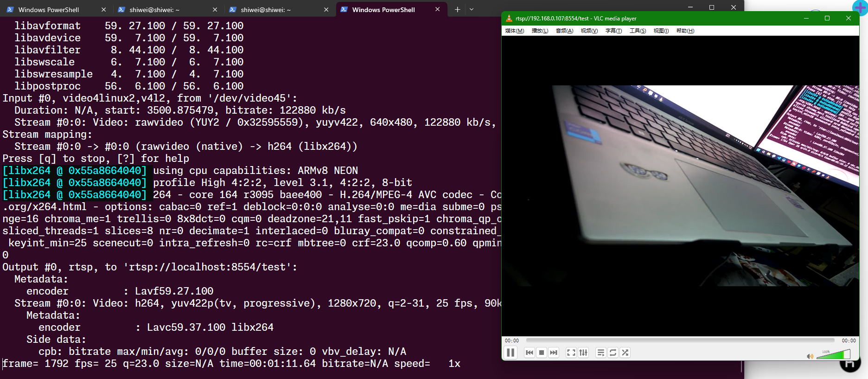Adjust the VLC volume slider
This screenshot has width=868, height=379.
pos(833,355)
